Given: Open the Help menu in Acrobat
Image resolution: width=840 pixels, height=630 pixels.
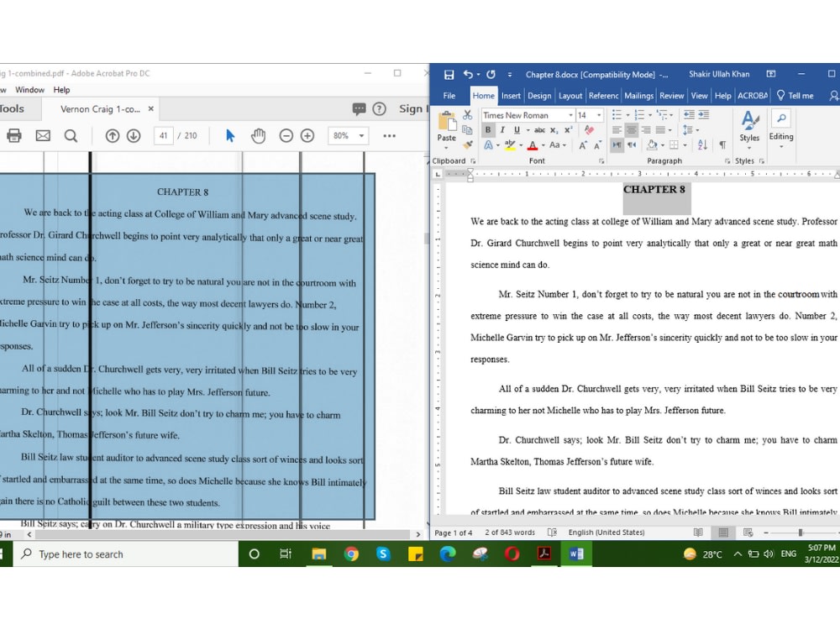Looking at the screenshot, I should (x=61, y=90).
